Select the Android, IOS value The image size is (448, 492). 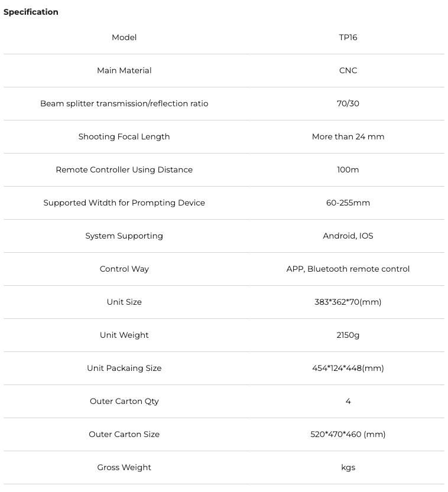(348, 236)
